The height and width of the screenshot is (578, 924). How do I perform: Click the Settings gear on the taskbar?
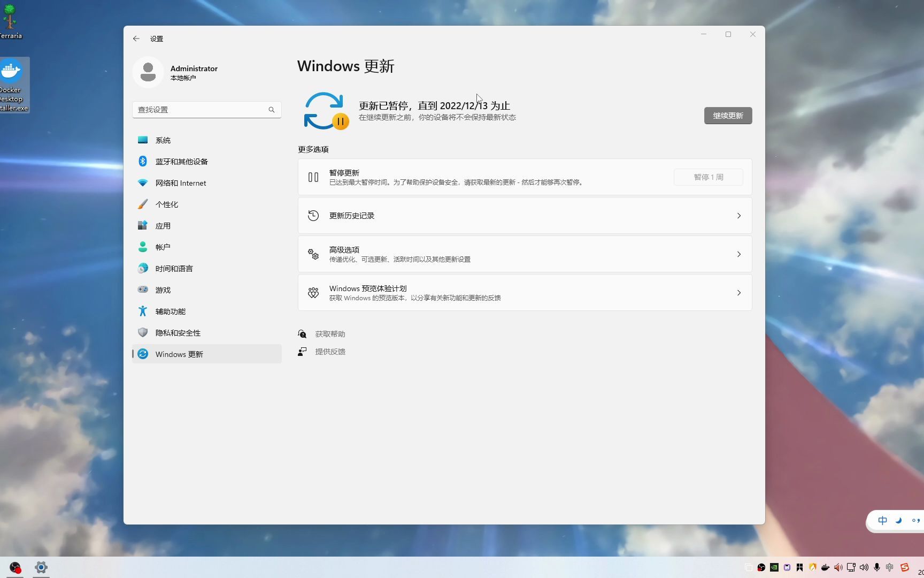[41, 567]
